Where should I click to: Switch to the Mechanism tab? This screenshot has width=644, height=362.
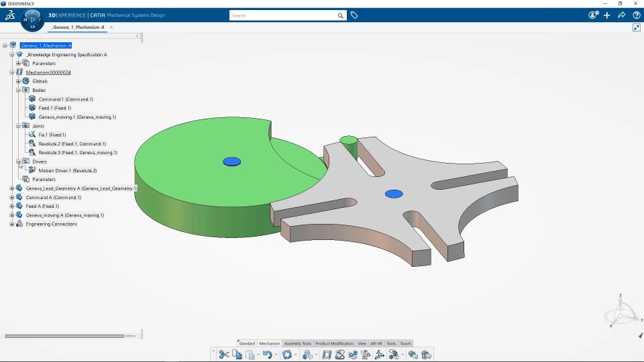[270, 343]
